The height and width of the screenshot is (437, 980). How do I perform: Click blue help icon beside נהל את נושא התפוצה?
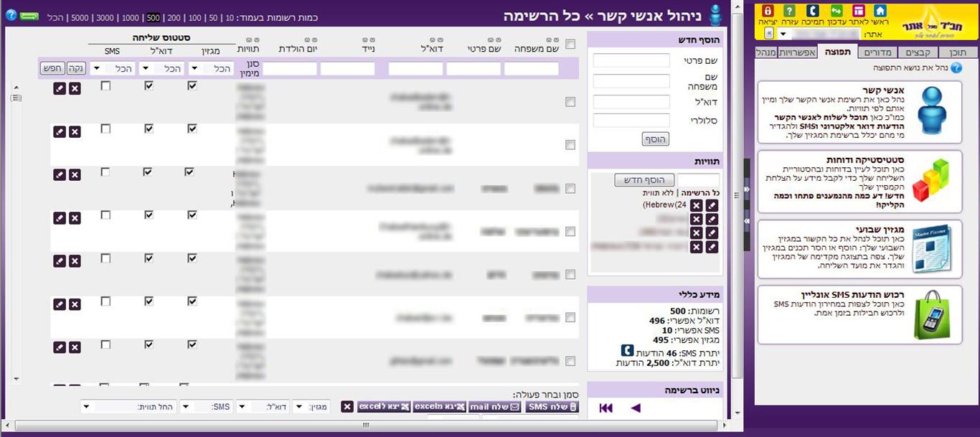[x=956, y=67]
